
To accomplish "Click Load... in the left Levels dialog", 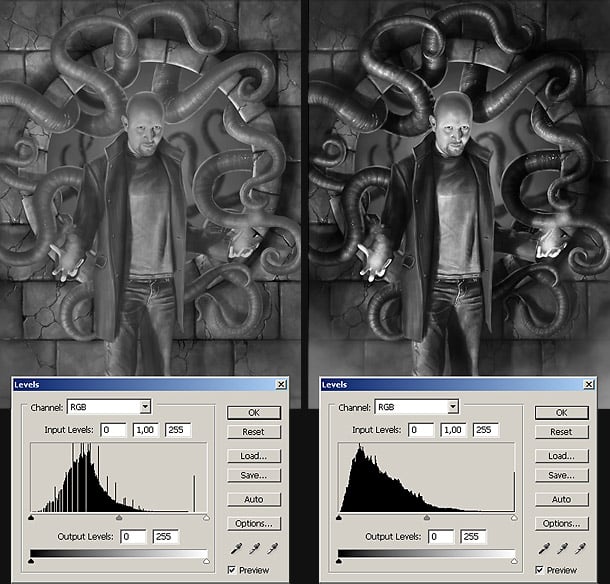I will pyautogui.click(x=254, y=456).
